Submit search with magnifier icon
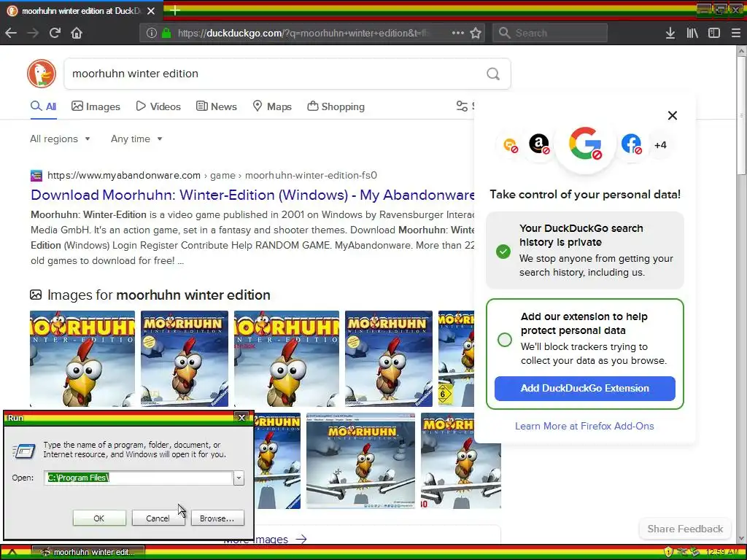The width and height of the screenshot is (747, 560). (493, 74)
